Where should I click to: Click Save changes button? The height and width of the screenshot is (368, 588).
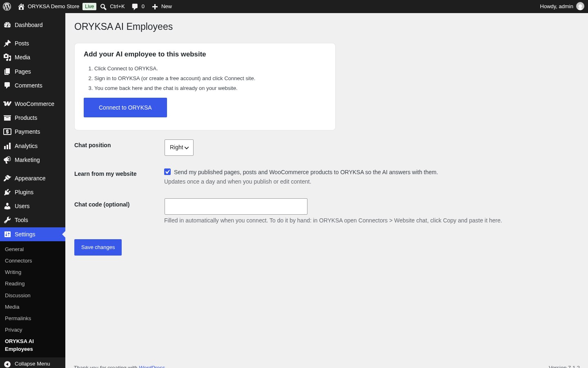98,247
